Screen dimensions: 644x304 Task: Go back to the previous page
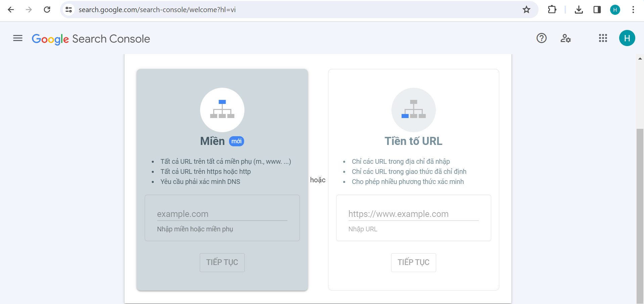(11, 10)
